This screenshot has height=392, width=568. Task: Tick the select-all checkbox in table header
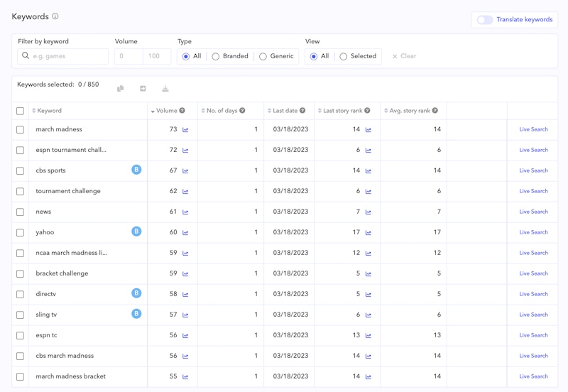(20, 111)
